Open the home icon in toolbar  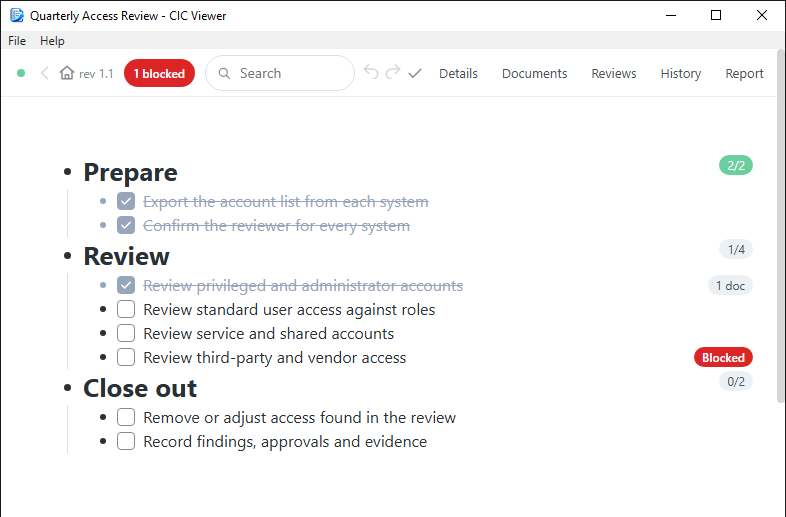(67, 73)
